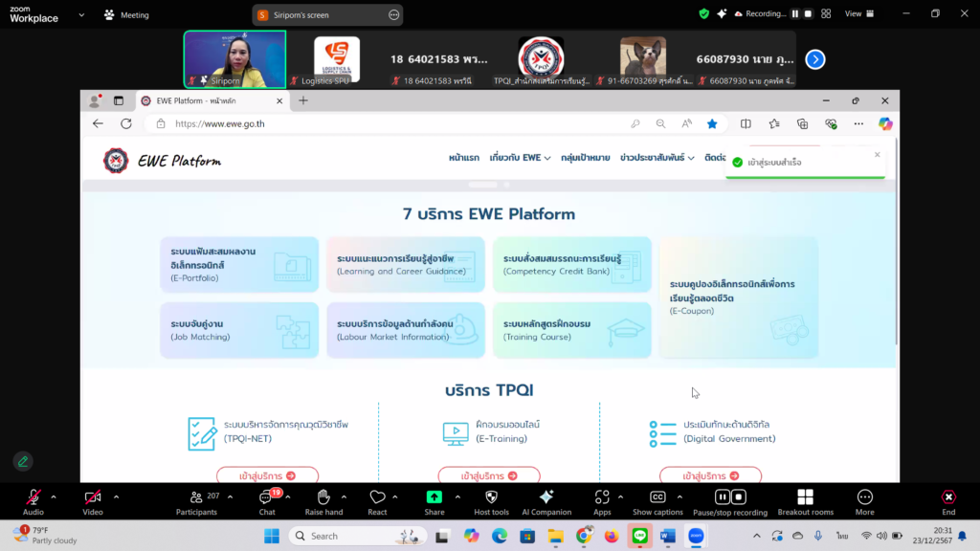Open the Participants panel
The image size is (980, 551).
tap(196, 501)
